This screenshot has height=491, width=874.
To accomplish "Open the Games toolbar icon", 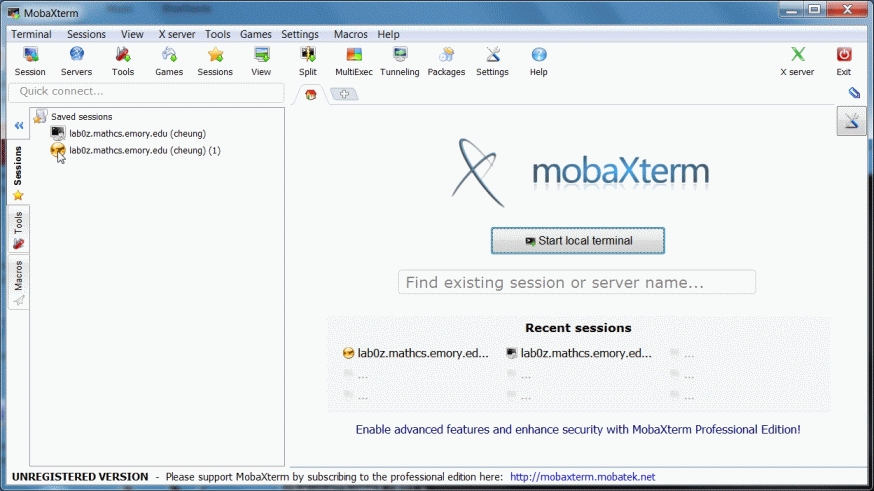I will coord(169,61).
